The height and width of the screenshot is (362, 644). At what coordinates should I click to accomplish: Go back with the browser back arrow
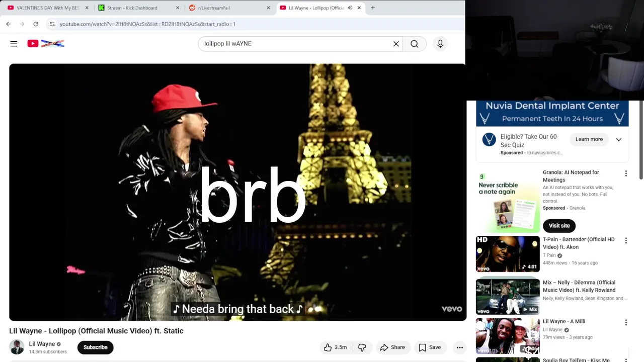coord(9,24)
